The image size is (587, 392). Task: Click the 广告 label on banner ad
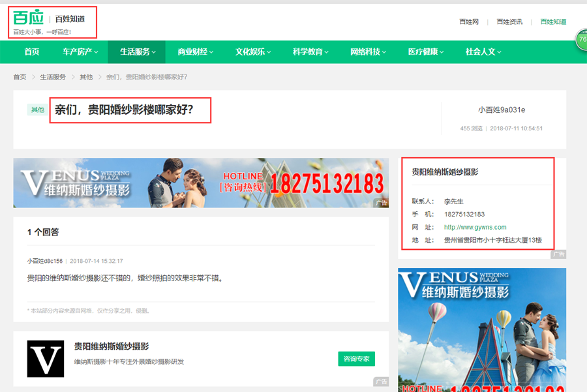click(x=382, y=204)
